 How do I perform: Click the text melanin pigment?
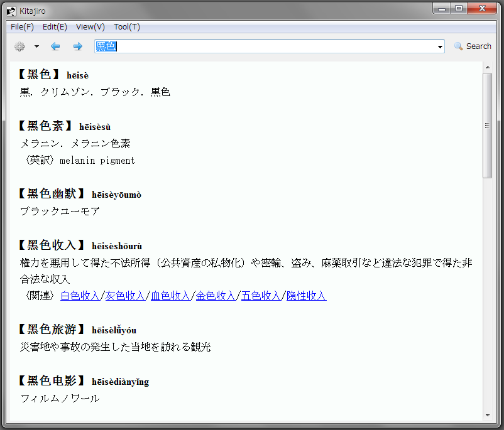(97, 160)
